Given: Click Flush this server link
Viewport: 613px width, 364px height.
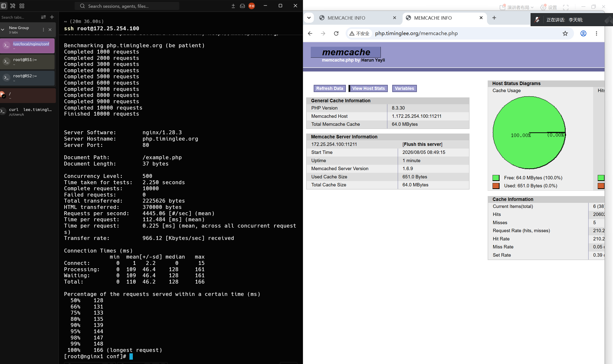Looking at the screenshot, I should point(422,144).
